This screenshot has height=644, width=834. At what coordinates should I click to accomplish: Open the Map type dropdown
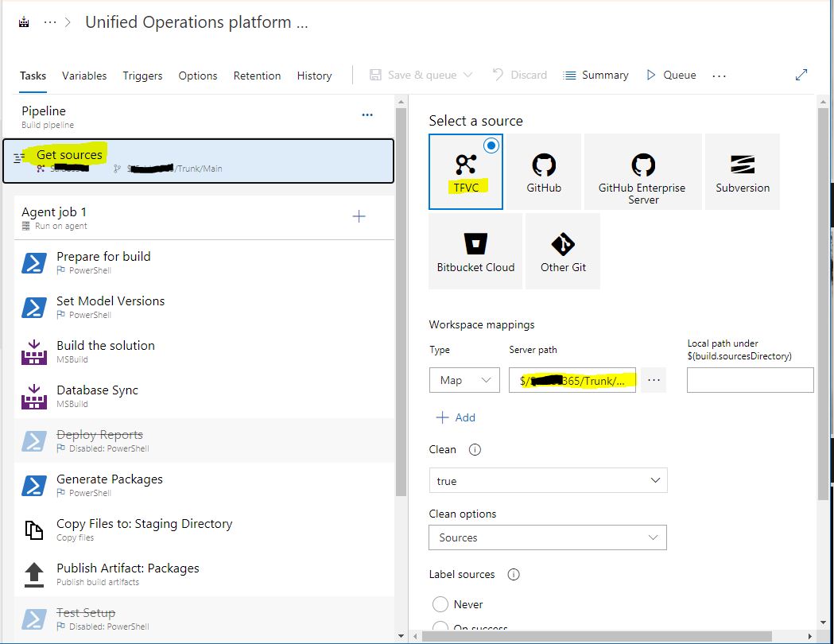(x=464, y=380)
